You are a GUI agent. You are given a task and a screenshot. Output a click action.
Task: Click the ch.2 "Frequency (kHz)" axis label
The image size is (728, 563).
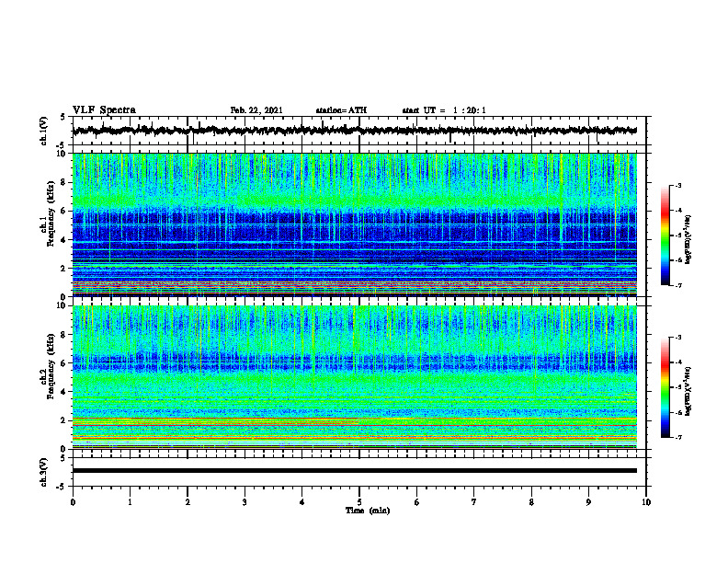[51, 365]
